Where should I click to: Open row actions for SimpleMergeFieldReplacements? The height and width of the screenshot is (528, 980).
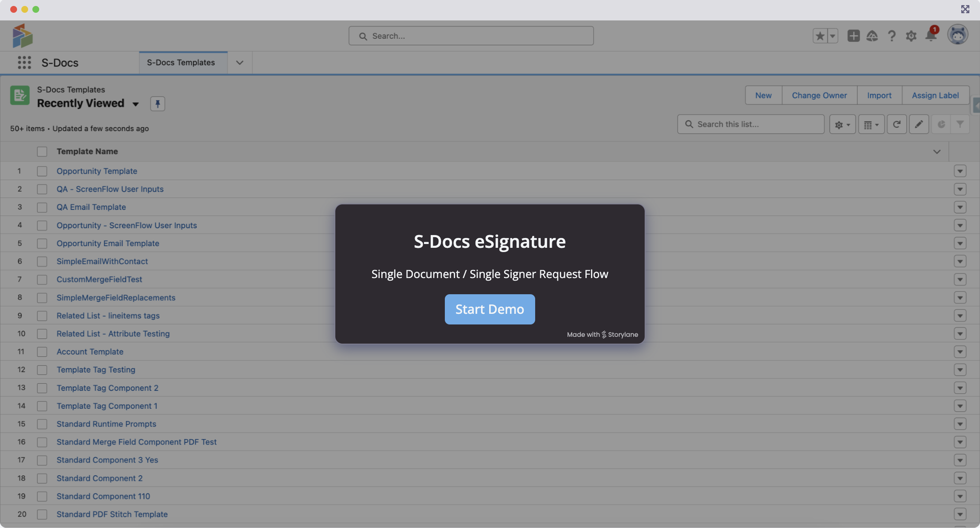(x=960, y=298)
